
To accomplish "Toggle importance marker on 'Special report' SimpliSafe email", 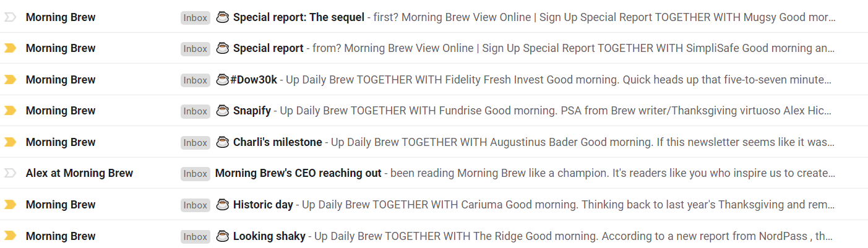I will 10,48.
